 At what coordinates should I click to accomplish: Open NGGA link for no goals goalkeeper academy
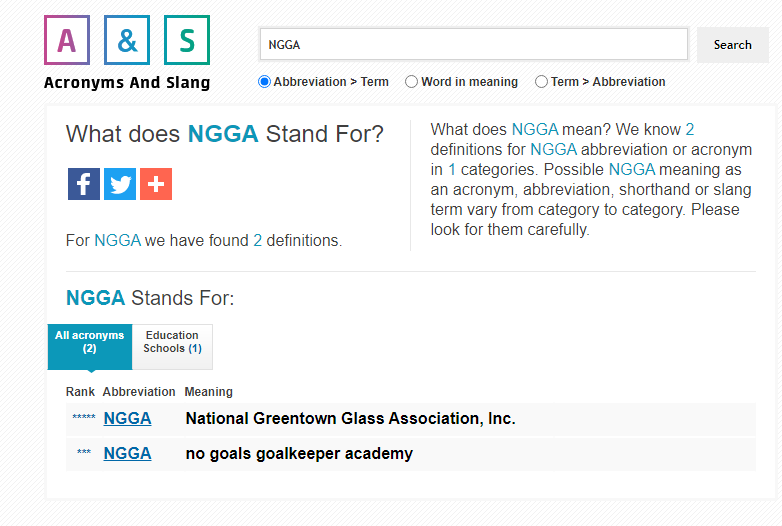pos(127,453)
